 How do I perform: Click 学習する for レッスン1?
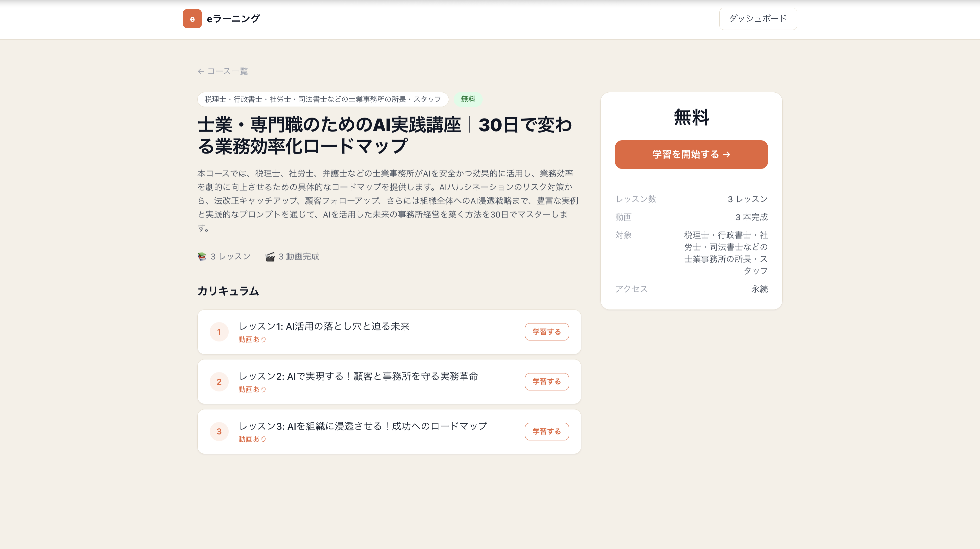click(x=547, y=331)
